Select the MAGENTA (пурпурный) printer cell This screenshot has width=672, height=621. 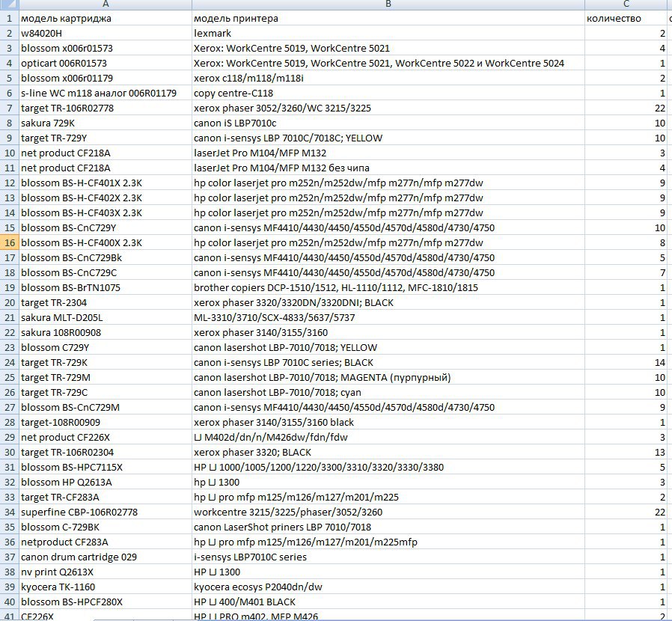coord(388,378)
